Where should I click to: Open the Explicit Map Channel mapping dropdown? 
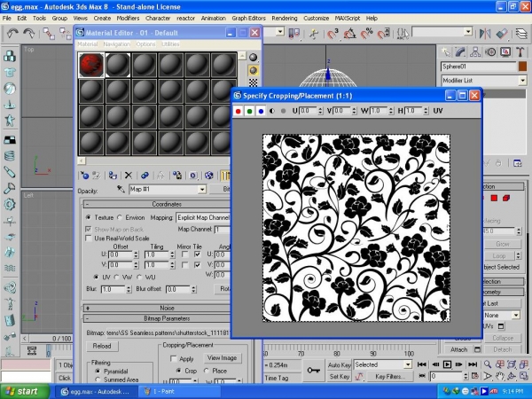[203, 217]
